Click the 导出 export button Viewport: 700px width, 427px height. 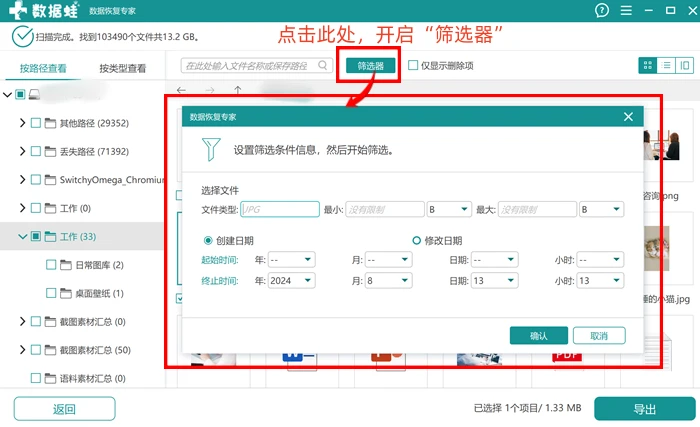point(645,409)
